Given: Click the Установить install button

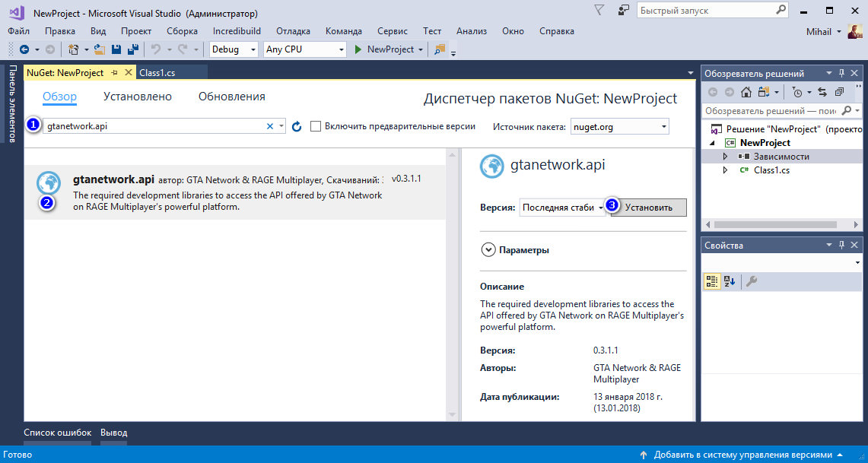Looking at the screenshot, I should 648,208.
